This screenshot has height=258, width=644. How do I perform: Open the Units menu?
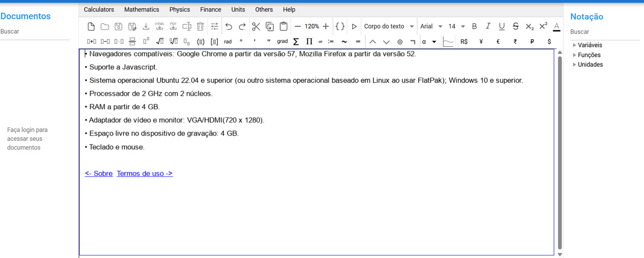pyautogui.click(x=238, y=10)
